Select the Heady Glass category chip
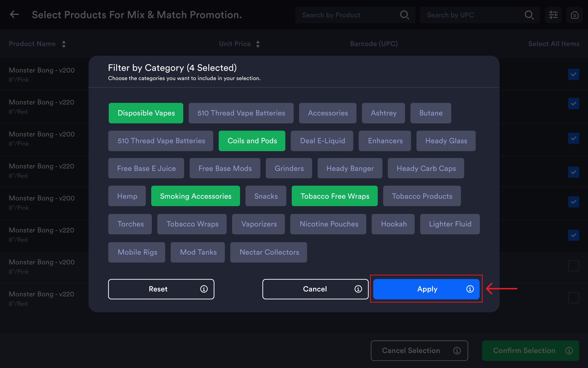588x368 pixels. pyautogui.click(x=446, y=141)
